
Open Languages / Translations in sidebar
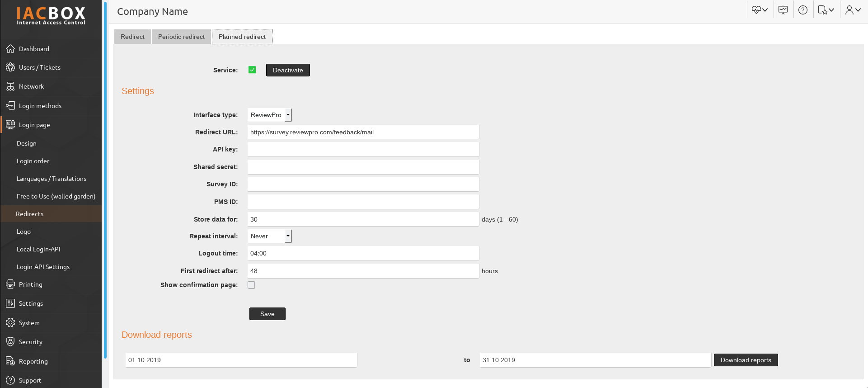coord(51,179)
